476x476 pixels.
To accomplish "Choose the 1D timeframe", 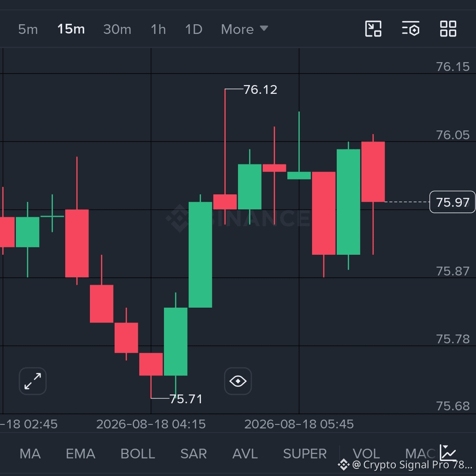I will pyautogui.click(x=193, y=29).
